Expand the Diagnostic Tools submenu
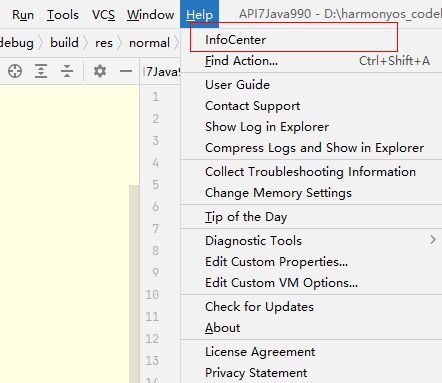This screenshot has width=442, height=383. coord(311,241)
